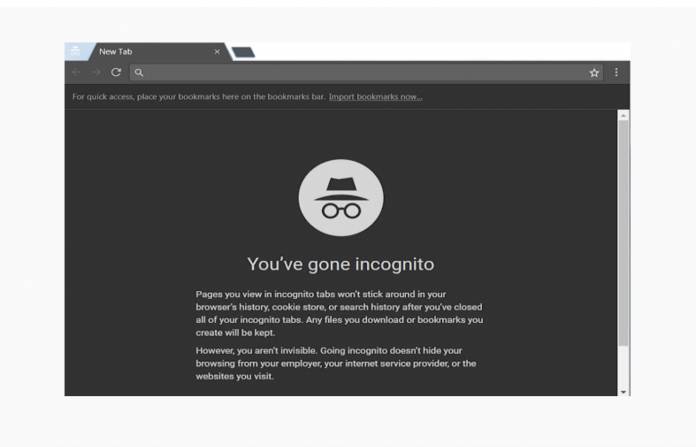Focus the address bar field
Screen dimensions: 696x447
pyautogui.click(x=366, y=72)
